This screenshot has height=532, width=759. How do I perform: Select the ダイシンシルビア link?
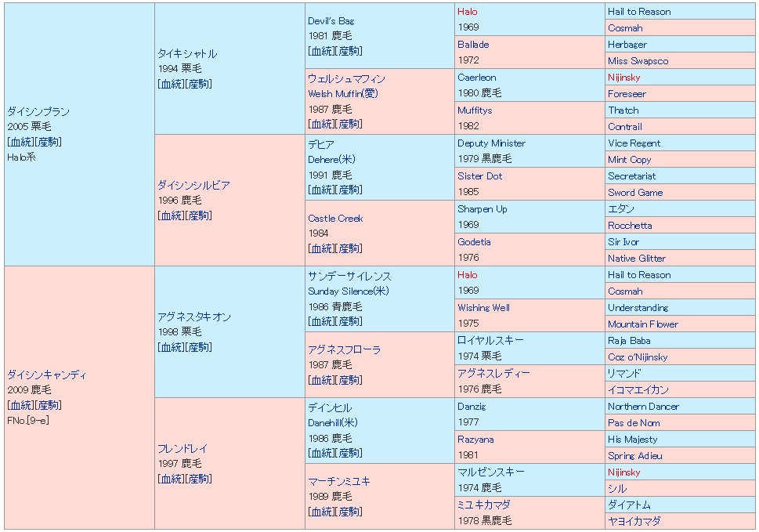(x=193, y=186)
